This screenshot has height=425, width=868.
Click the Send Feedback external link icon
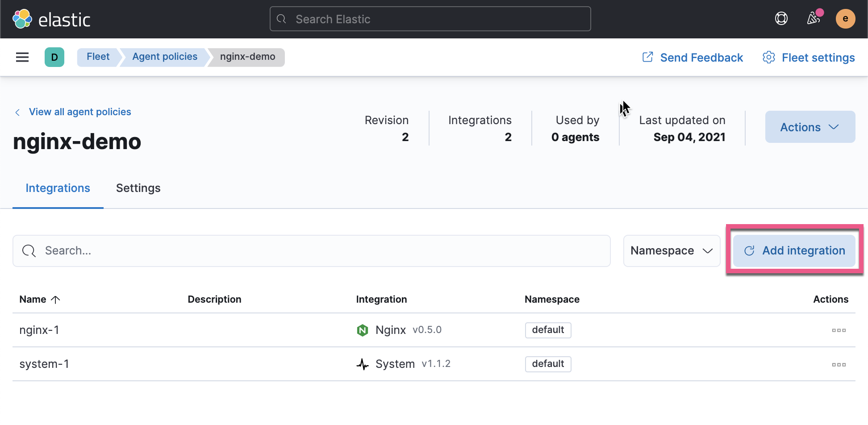point(648,57)
